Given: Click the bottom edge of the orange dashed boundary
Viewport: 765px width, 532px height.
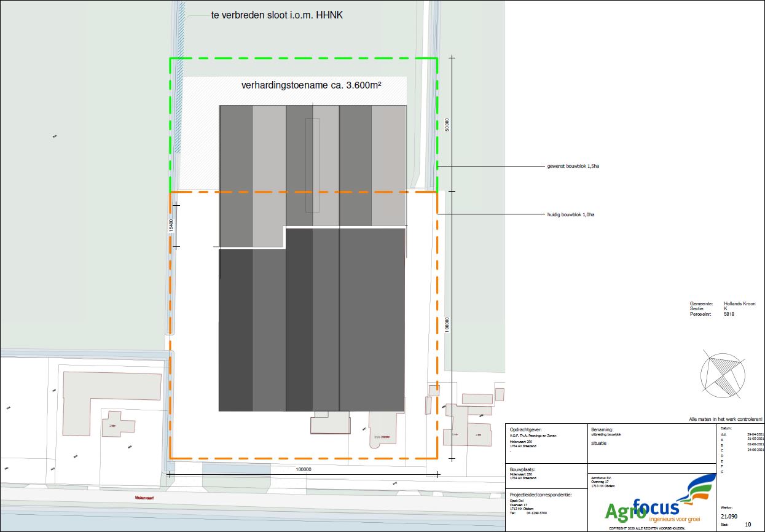Looking at the screenshot, I should click(304, 458).
